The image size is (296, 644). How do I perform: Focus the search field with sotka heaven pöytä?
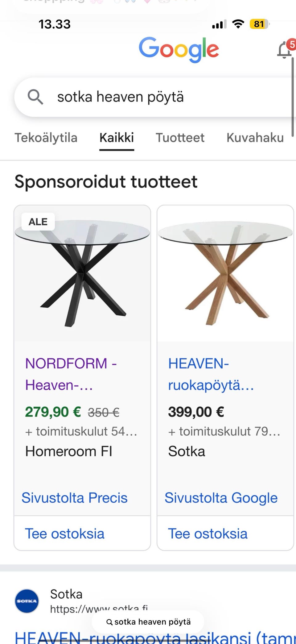click(x=154, y=97)
